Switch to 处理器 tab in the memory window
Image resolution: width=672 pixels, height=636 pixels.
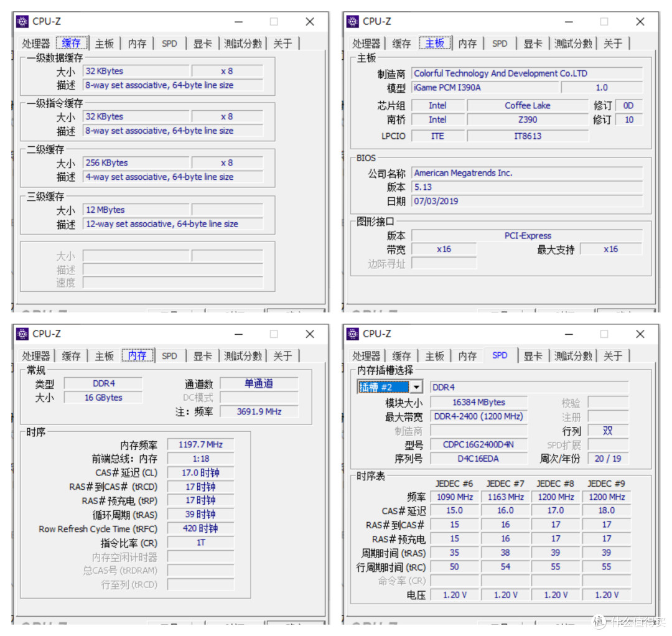point(36,356)
